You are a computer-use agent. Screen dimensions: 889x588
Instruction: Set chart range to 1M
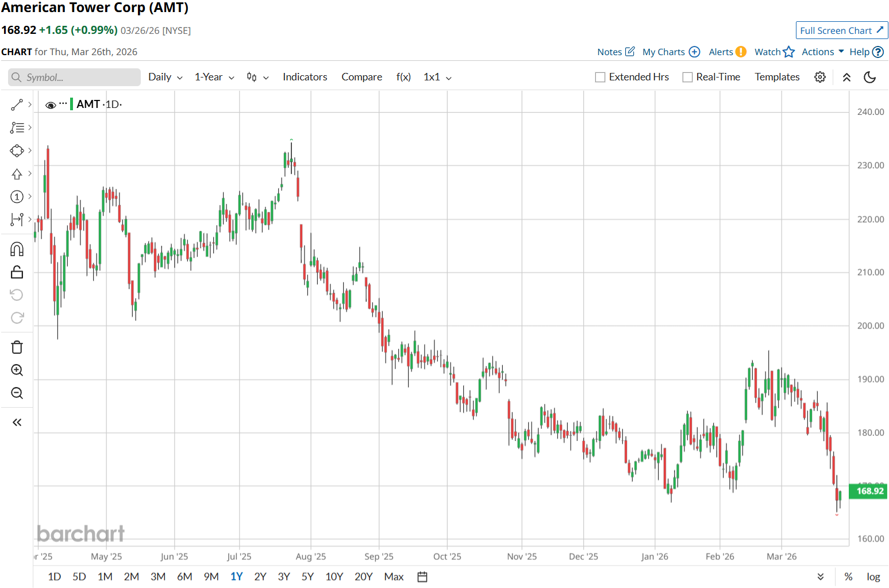105,577
